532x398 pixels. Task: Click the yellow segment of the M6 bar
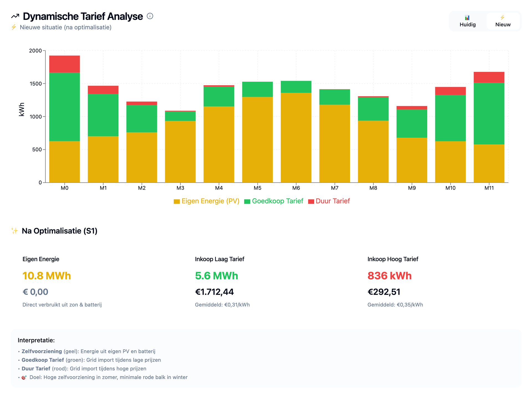point(296,138)
